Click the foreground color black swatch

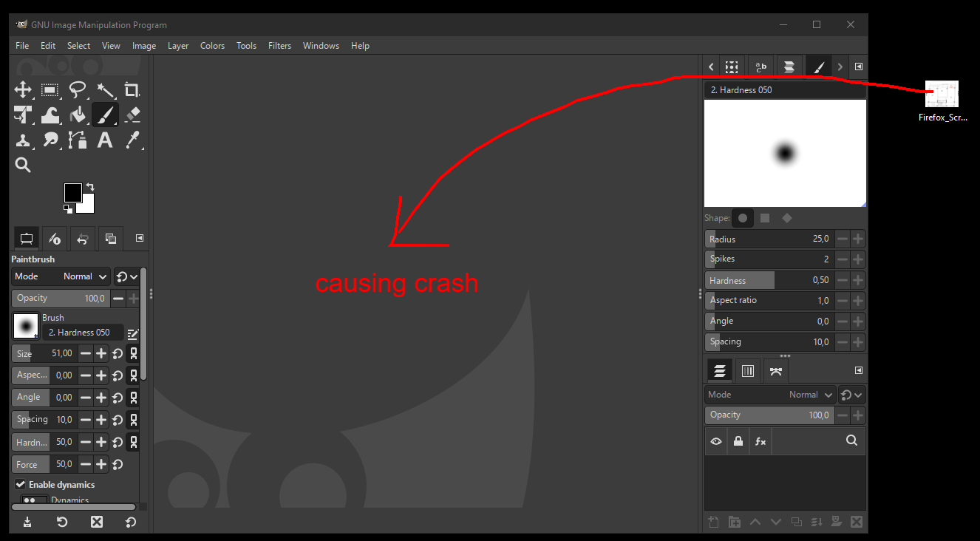pyautogui.click(x=72, y=192)
